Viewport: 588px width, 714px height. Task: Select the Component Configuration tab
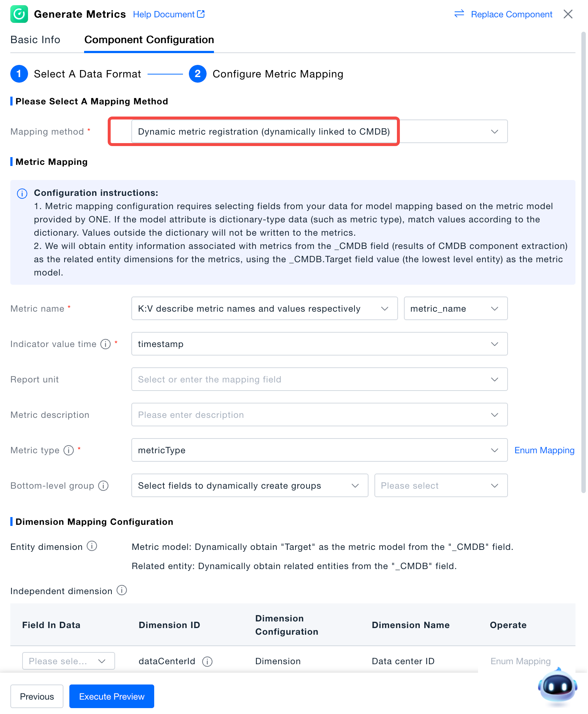pyautogui.click(x=149, y=40)
